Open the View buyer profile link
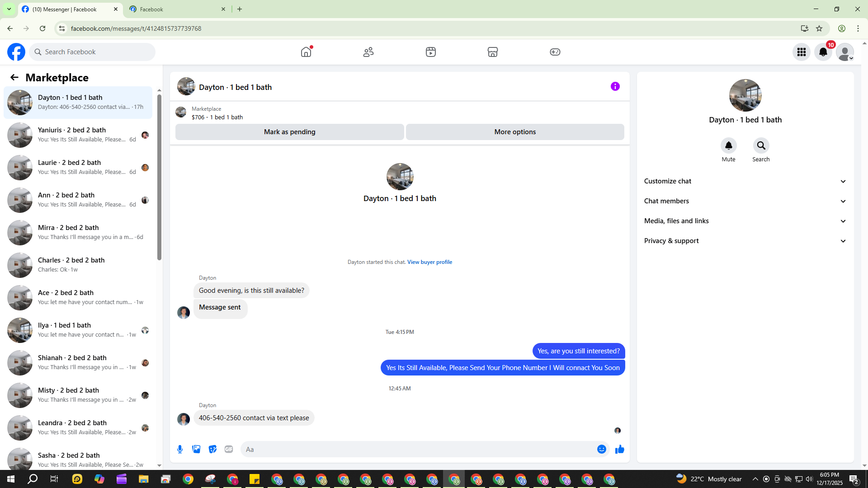This screenshot has width=868, height=488. tap(429, 262)
